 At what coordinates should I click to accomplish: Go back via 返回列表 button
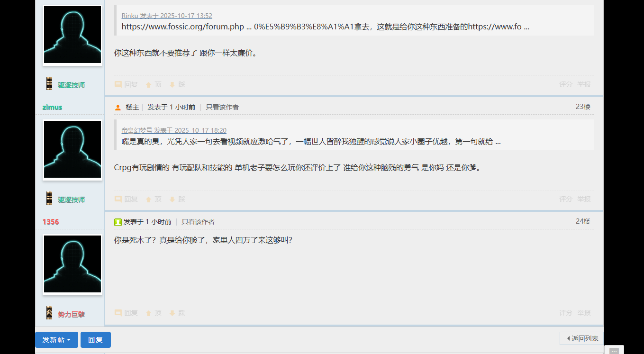[x=582, y=338]
